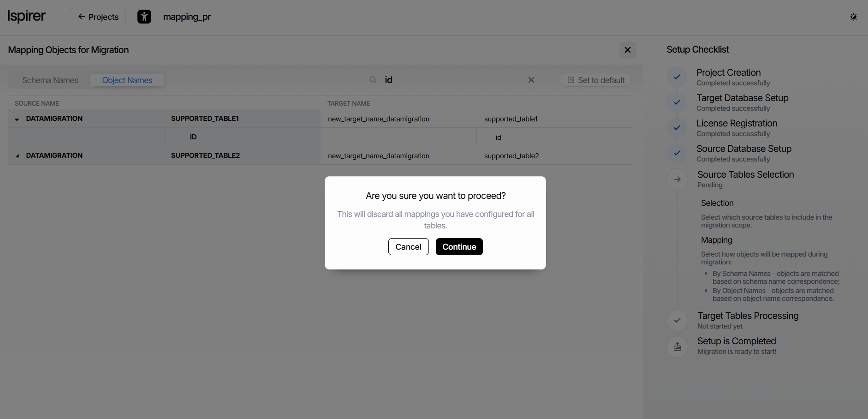Click the search magnifier icon
The height and width of the screenshot is (419, 868).
(x=373, y=80)
